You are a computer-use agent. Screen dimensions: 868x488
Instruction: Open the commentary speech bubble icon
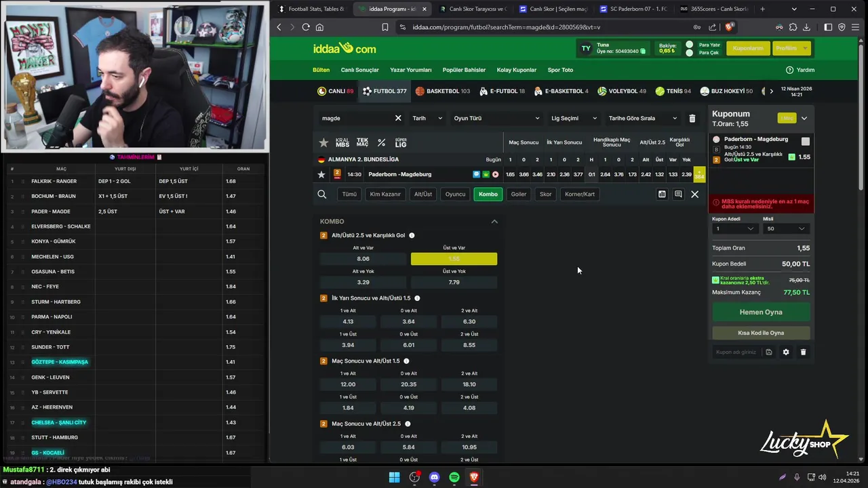coord(678,195)
